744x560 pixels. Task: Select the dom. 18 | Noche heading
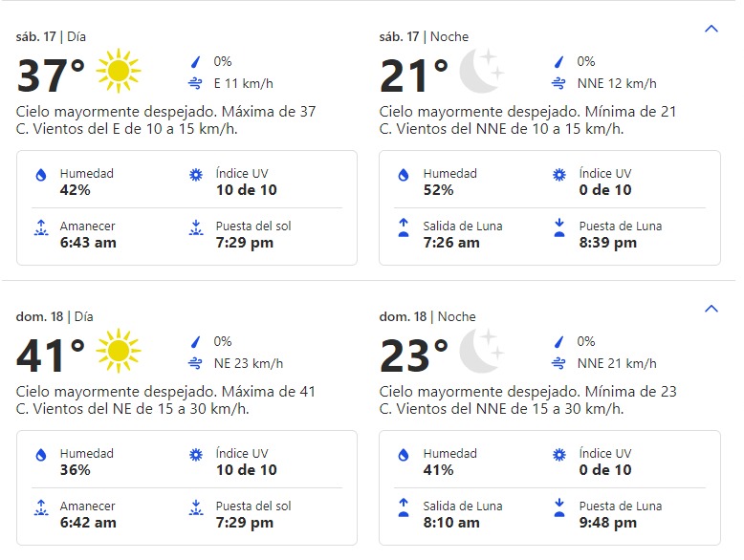point(427,316)
